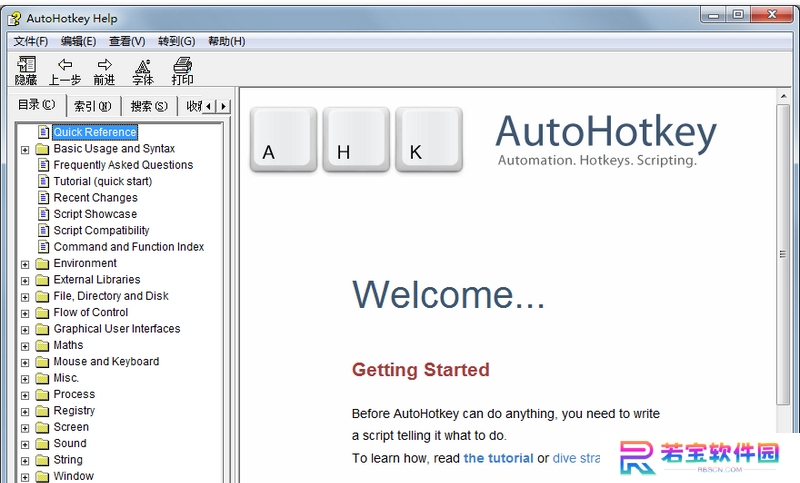Click the 'K' key image in the banner

point(429,139)
